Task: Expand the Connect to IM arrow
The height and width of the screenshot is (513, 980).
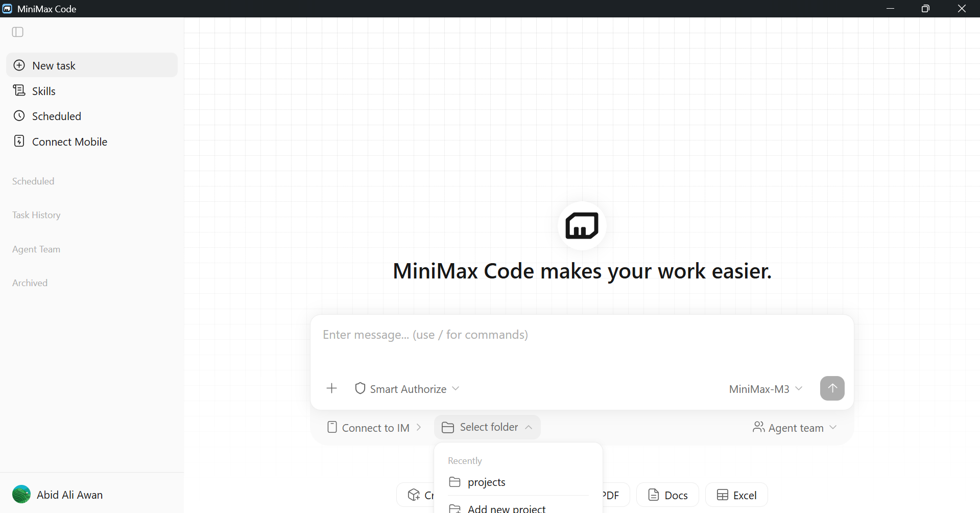Action: pos(419,427)
